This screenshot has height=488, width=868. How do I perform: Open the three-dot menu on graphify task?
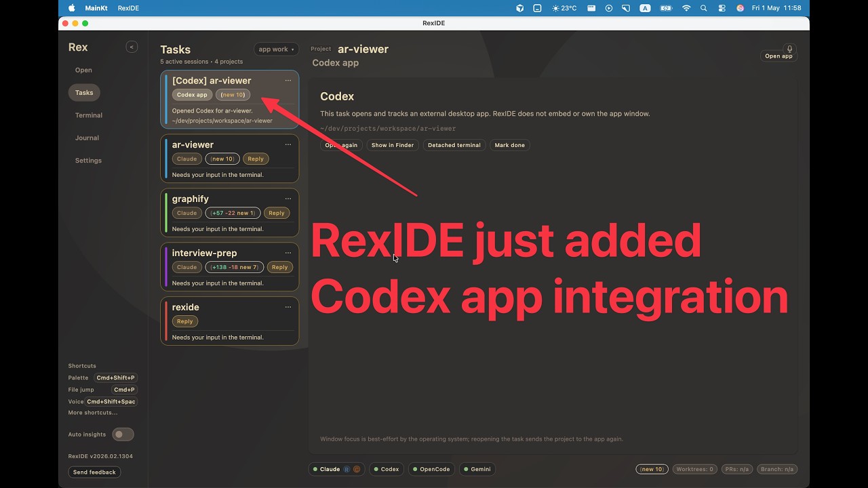[x=288, y=199]
